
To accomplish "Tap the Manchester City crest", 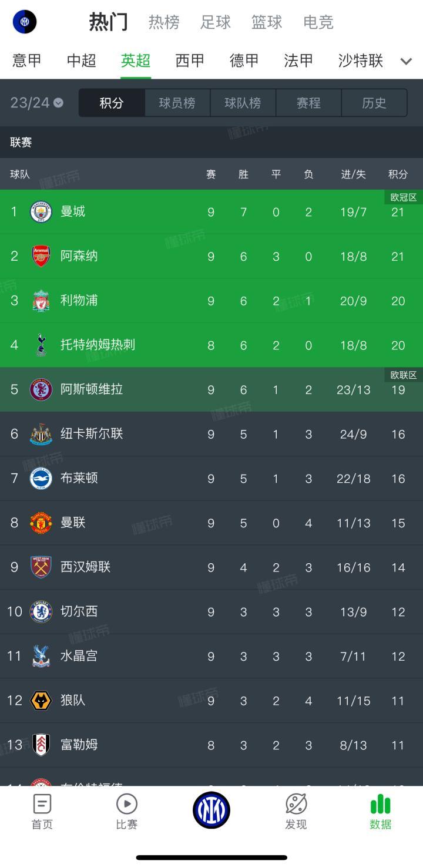I will (x=41, y=211).
